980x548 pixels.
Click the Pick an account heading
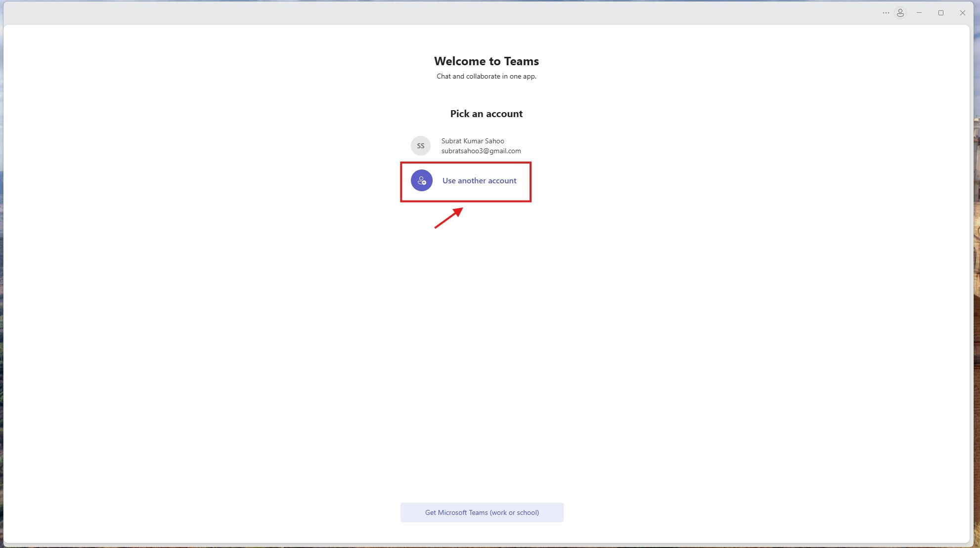pyautogui.click(x=486, y=114)
